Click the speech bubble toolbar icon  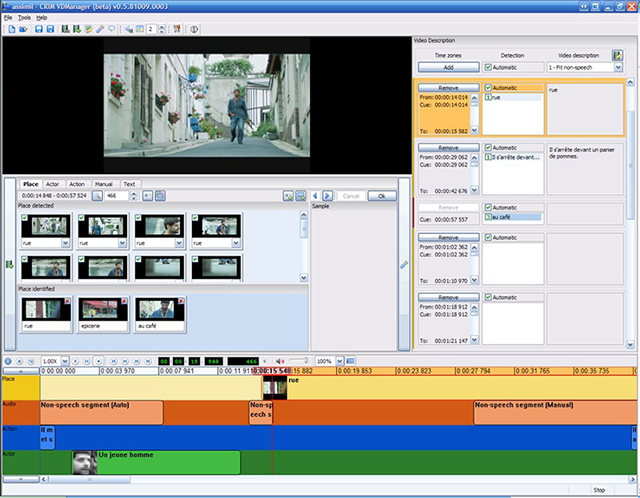tap(111, 29)
